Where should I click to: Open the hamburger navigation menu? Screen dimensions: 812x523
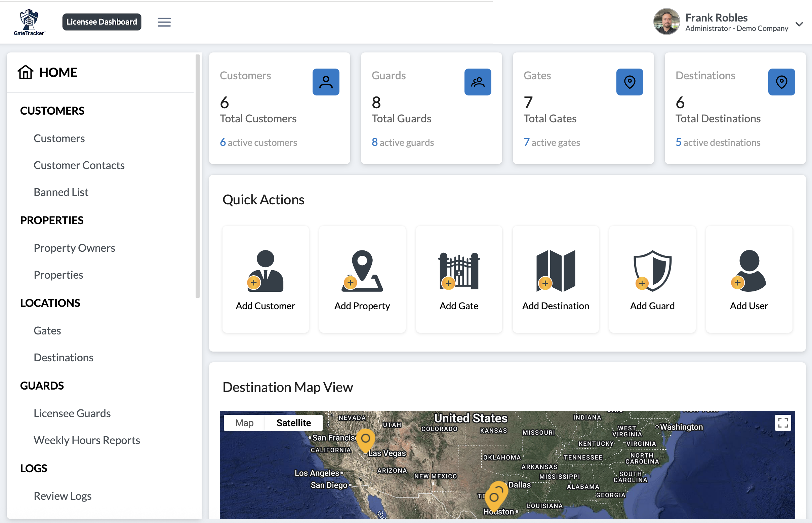[x=164, y=22]
